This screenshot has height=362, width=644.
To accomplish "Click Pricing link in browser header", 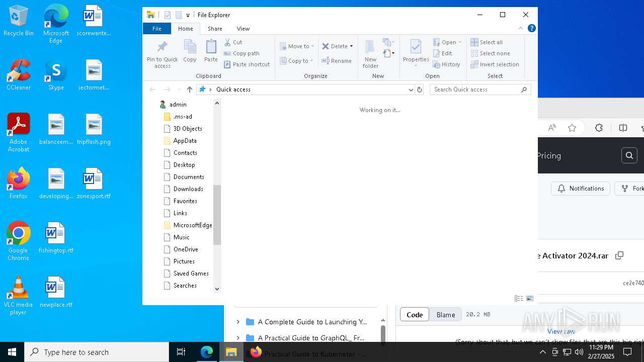I will pos(549,155).
